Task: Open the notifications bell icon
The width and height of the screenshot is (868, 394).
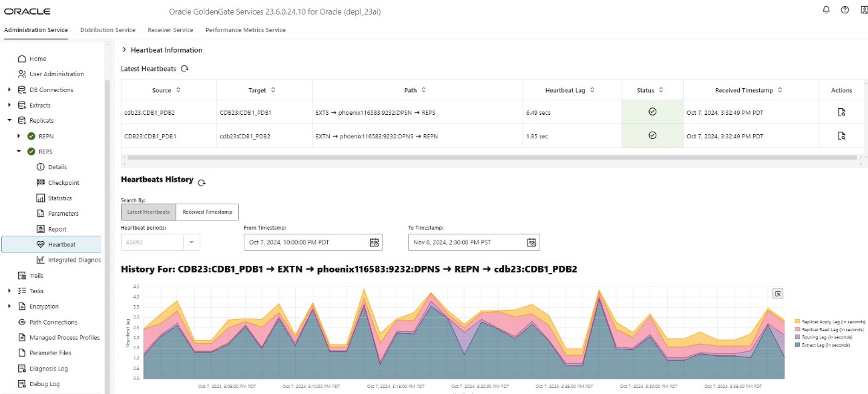Action: click(827, 10)
